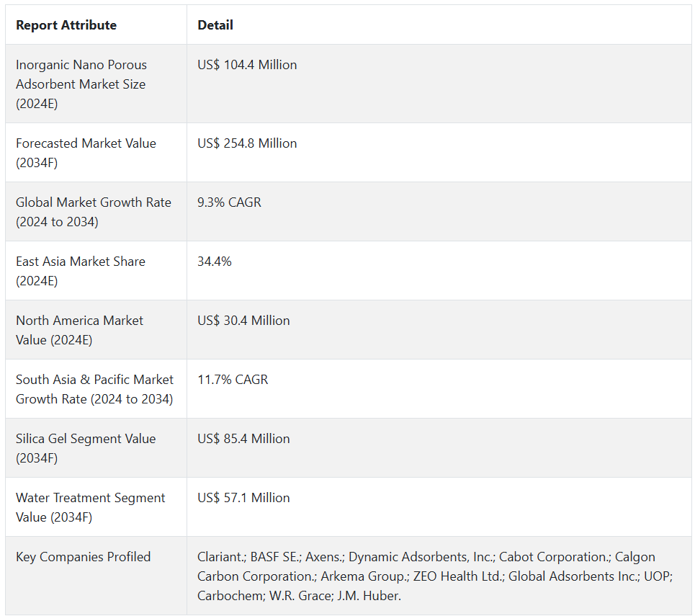Click the 'US$ 57.1 Million' value
The width and height of the screenshot is (695, 616).
[x=243, y=498]
